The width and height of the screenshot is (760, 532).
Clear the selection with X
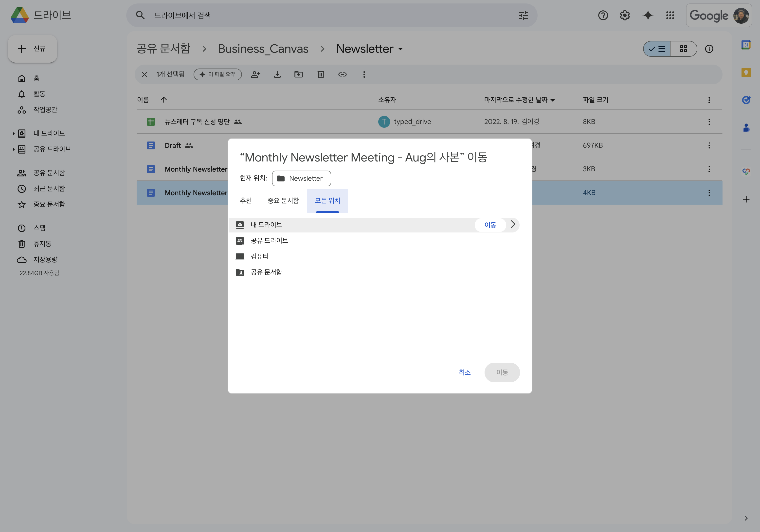tap(144, 74)
